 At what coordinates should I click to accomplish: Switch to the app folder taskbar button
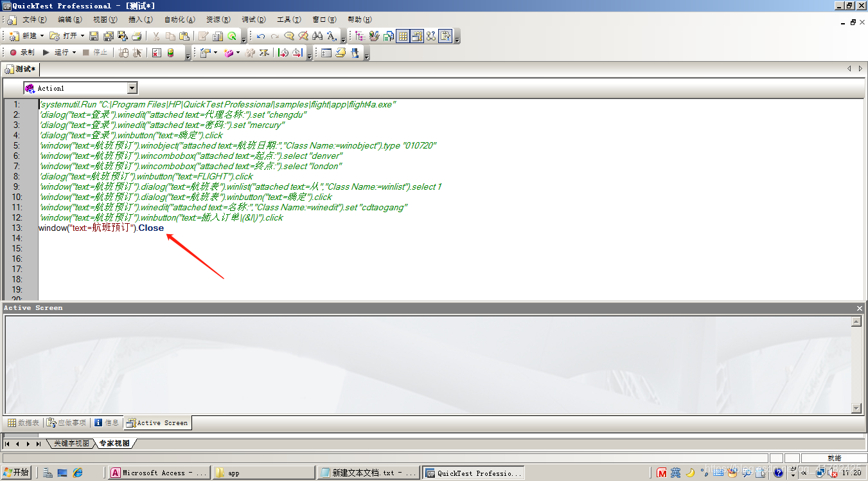tap(263, 473)
